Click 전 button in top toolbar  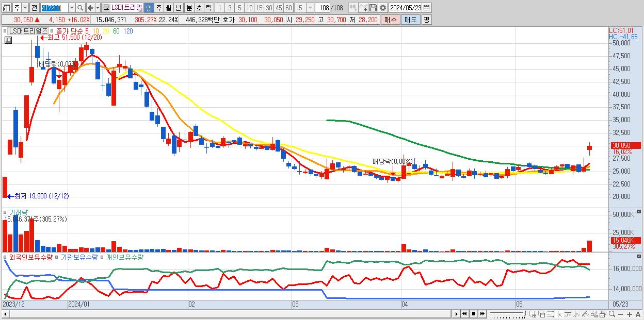click(34, 8)
